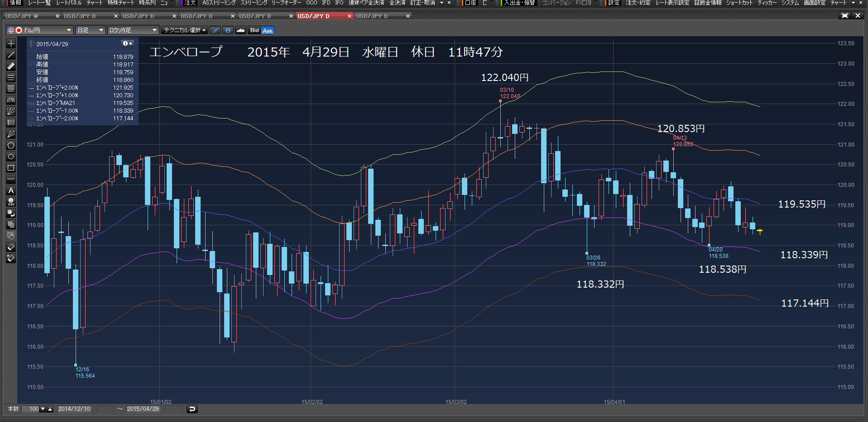Select the single eraser tool
This screenshot has width=868, height=422.
(x=11, y=247)
